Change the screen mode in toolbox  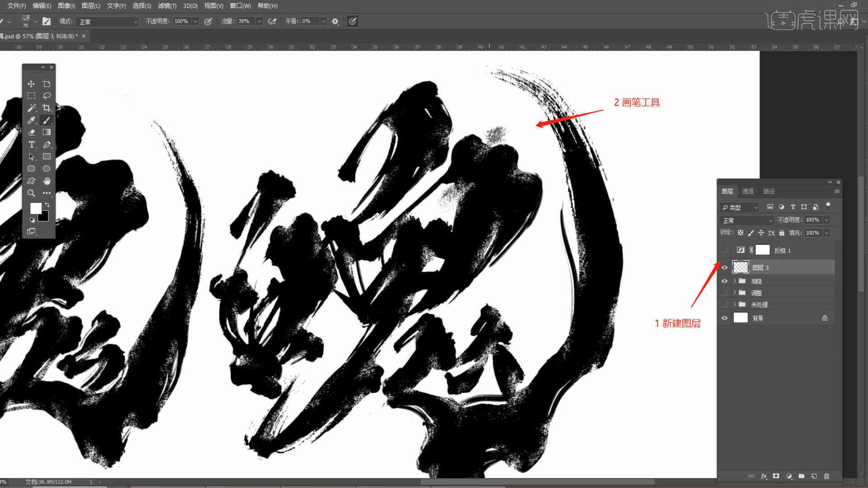[x=31, y=231]
